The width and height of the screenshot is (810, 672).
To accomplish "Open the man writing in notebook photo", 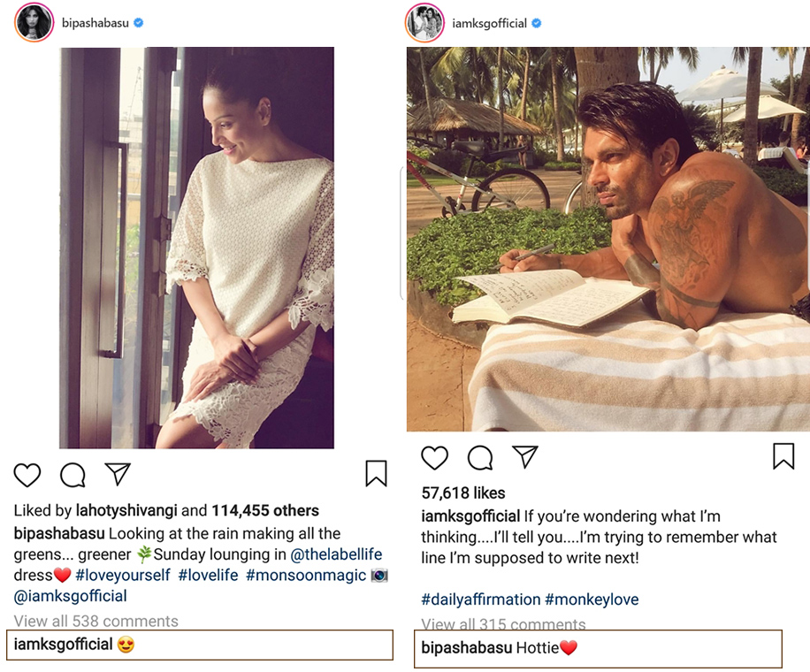I will coord(607,239).
